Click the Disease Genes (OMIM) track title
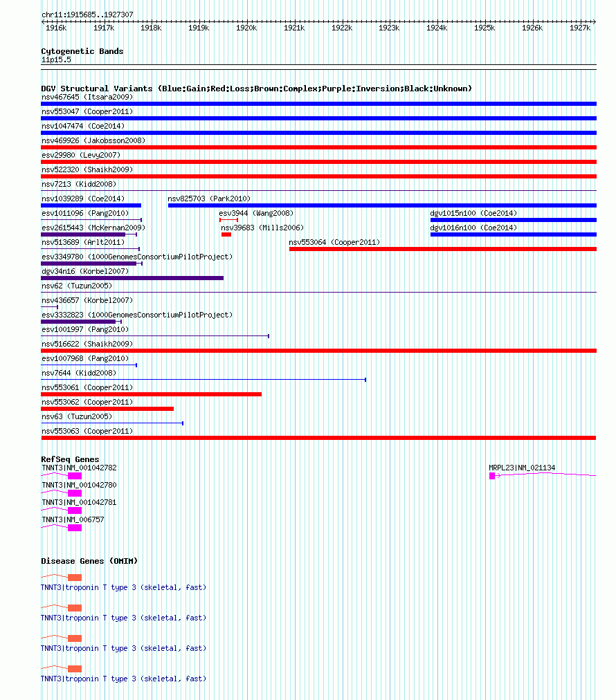616x700 pixels. click(89, 561)
